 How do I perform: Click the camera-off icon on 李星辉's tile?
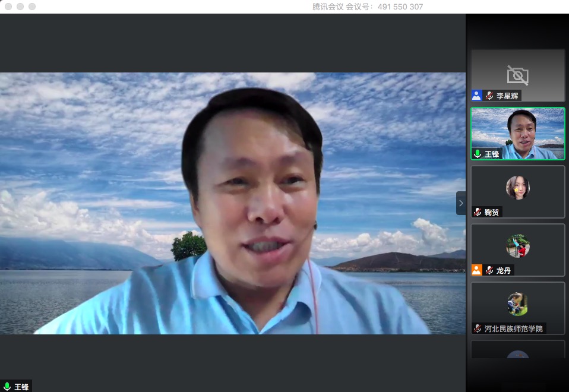tap(517, 75)
